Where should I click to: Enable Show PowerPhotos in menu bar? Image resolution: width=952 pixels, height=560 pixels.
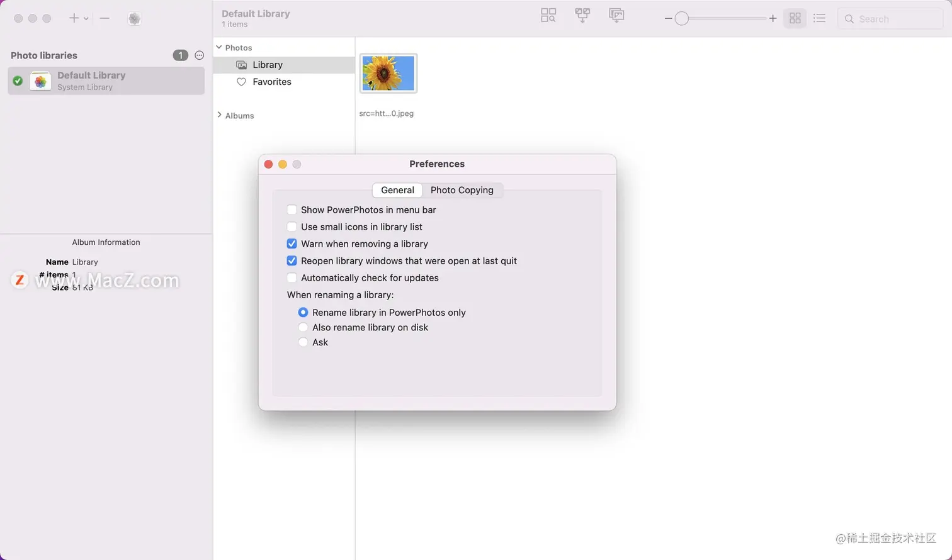coord(292,210)
